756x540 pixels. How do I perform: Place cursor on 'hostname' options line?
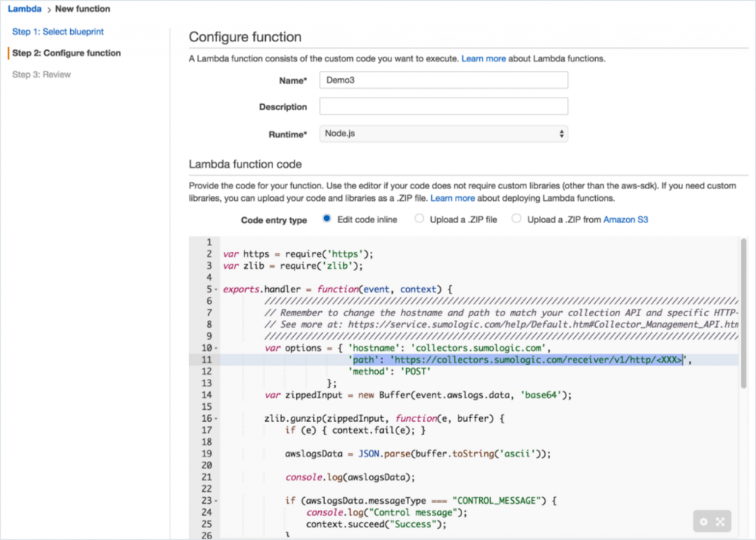[408, 349]
